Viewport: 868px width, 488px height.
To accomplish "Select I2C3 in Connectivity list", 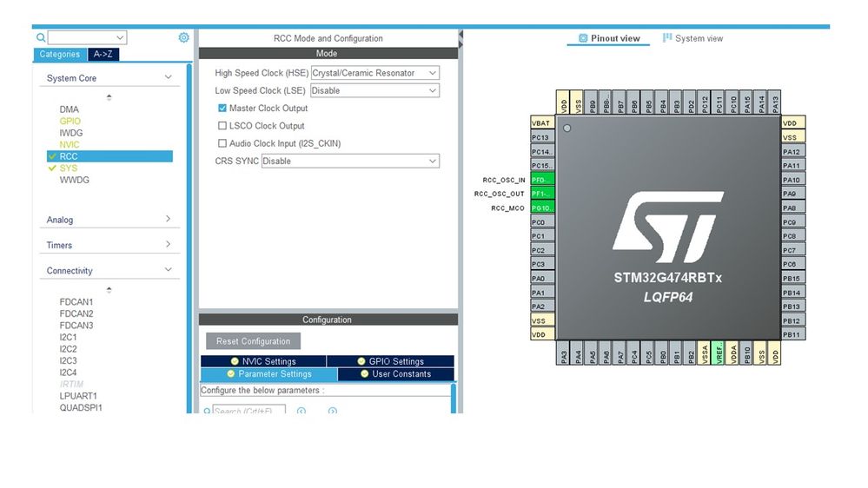I will 68,360.
